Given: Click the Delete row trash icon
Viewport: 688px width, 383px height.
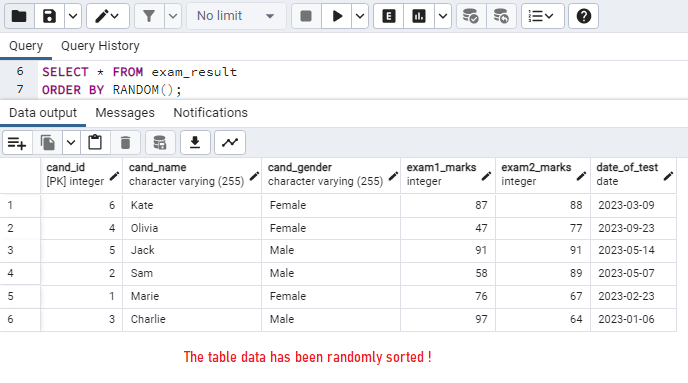Looking at the screenshot, I should [x=125, y=143].
